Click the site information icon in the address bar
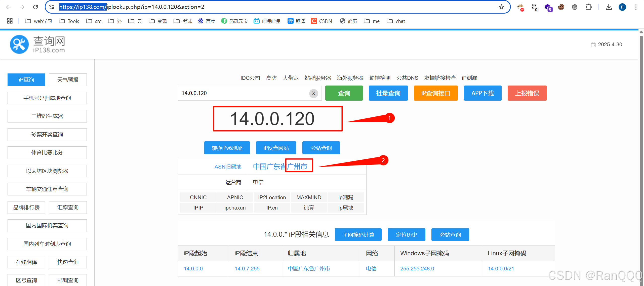The height and width of the screenshot is (286, 644). (52, 7)
